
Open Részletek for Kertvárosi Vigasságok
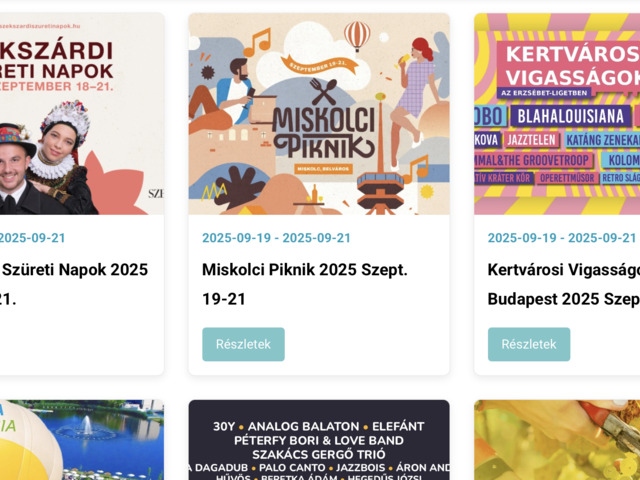point(529,344)
